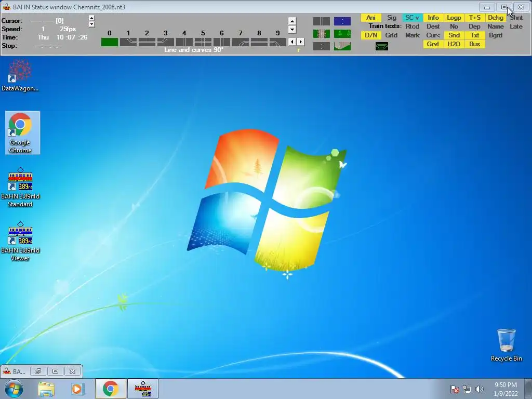This screenshot has width=532, height=399.
Task: Open Action Center flag tray icon
Action: point(455,389)
